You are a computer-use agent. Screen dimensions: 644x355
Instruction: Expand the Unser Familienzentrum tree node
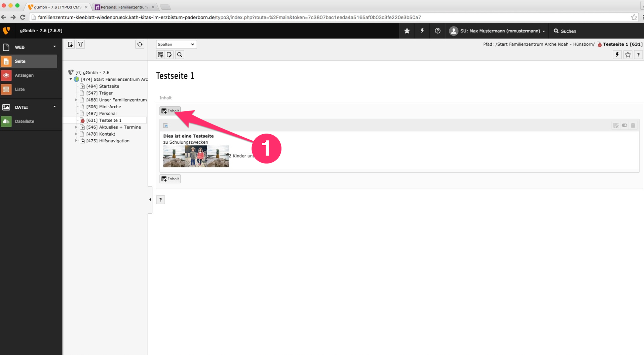76,100
